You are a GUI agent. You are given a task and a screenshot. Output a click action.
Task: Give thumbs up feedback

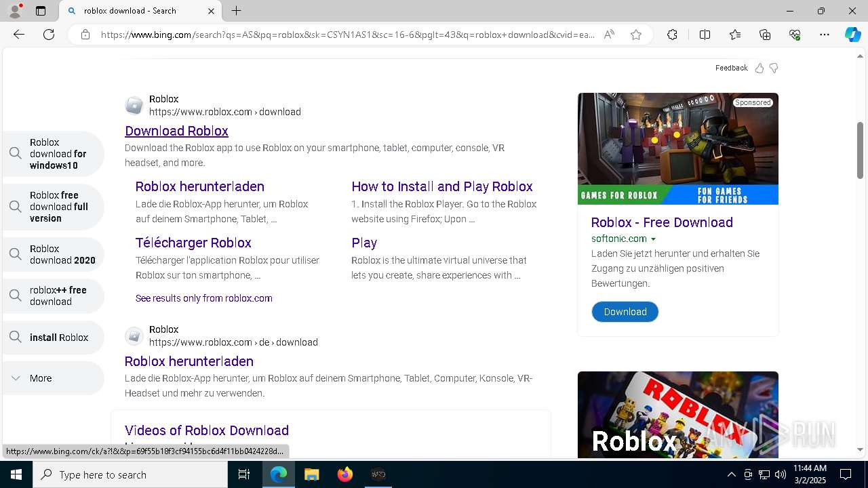(x=759, y=68)
